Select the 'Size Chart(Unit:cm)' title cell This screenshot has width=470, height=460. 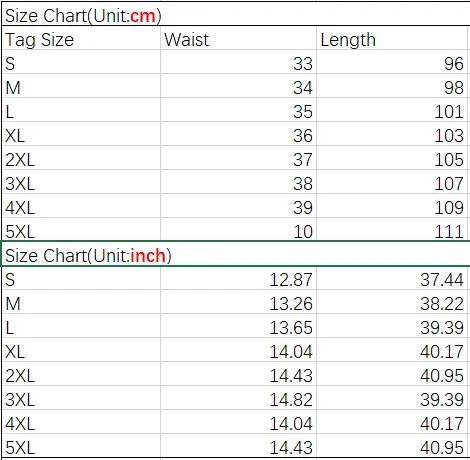point(236,15)
